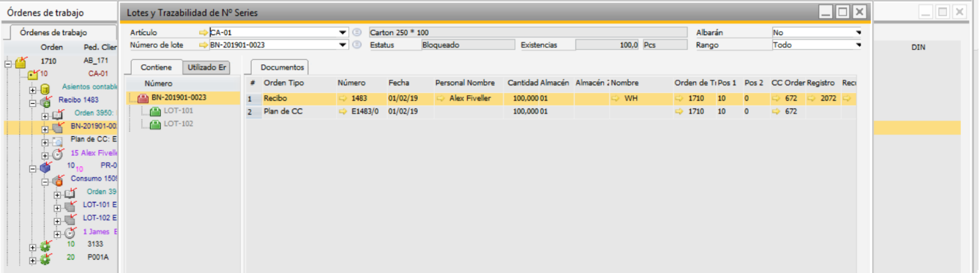Click the Existencias 100,0 field
This screenshot has width=980, height=273.
[x=607, y=45]
